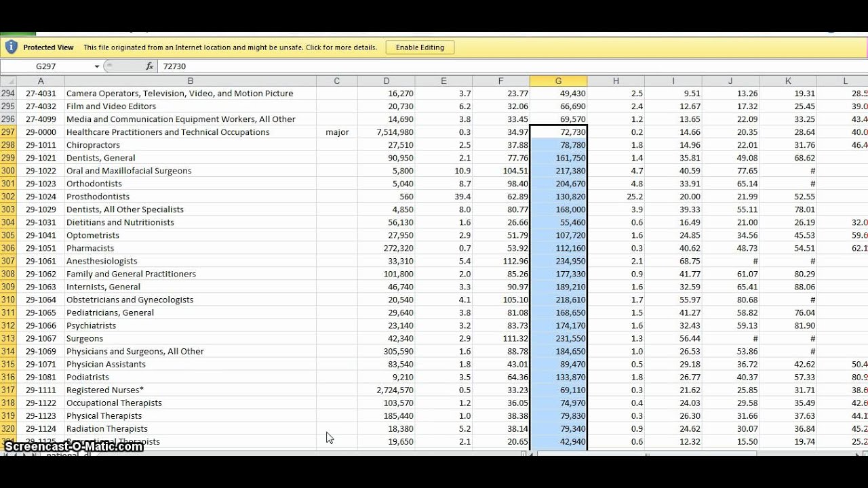
Task: Click the 'Oral and Maxillofacial Surgeons' cell
Action: (191, 171)
